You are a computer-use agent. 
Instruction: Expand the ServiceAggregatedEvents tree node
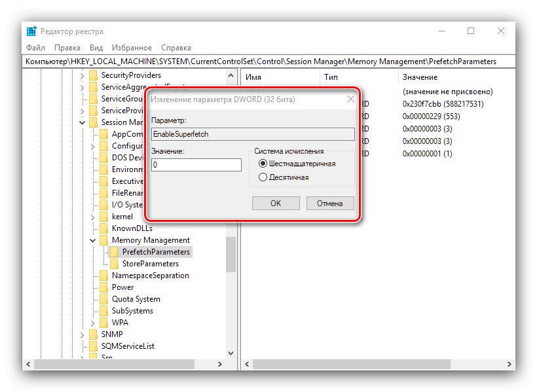pyautogui.click(x=83, y=88)
